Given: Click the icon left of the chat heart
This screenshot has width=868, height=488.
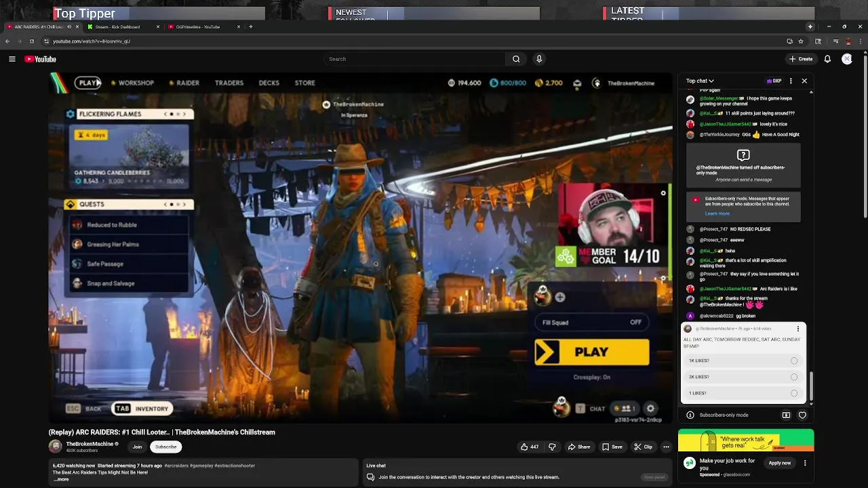Looking at the screenshot, I should (786, 415).
